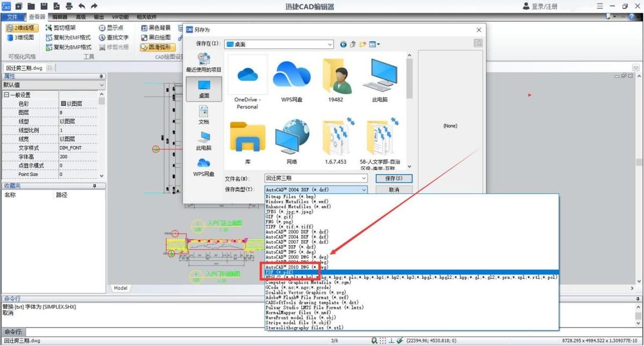Image resolution: width=644 pixels, height=346 pixels.
Task: Click the redo arrow in title bar
Action: point(94,6)
